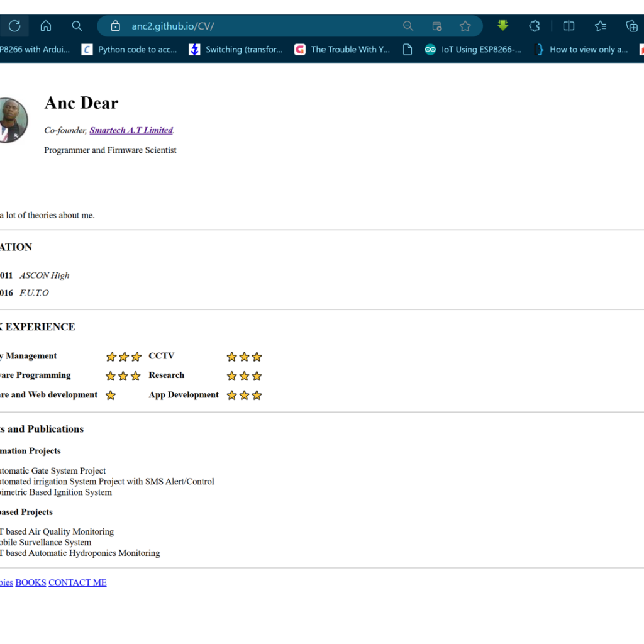This screenshot has width=644, height=644.
Task: Click the zoom-out icon in address bar
Action: click(408, 26)
